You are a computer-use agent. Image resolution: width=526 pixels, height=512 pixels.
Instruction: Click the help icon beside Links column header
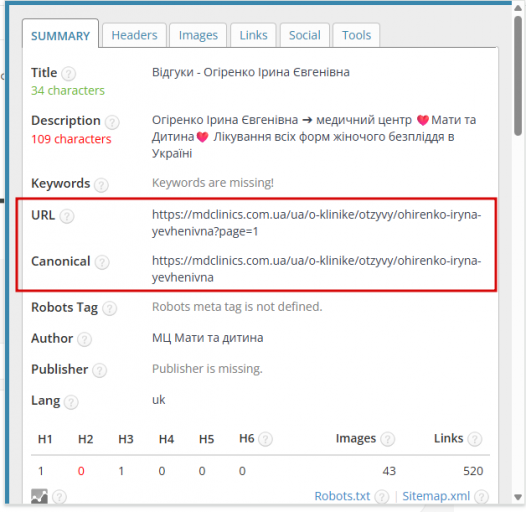pyautogui.click(x=475, y=439)
